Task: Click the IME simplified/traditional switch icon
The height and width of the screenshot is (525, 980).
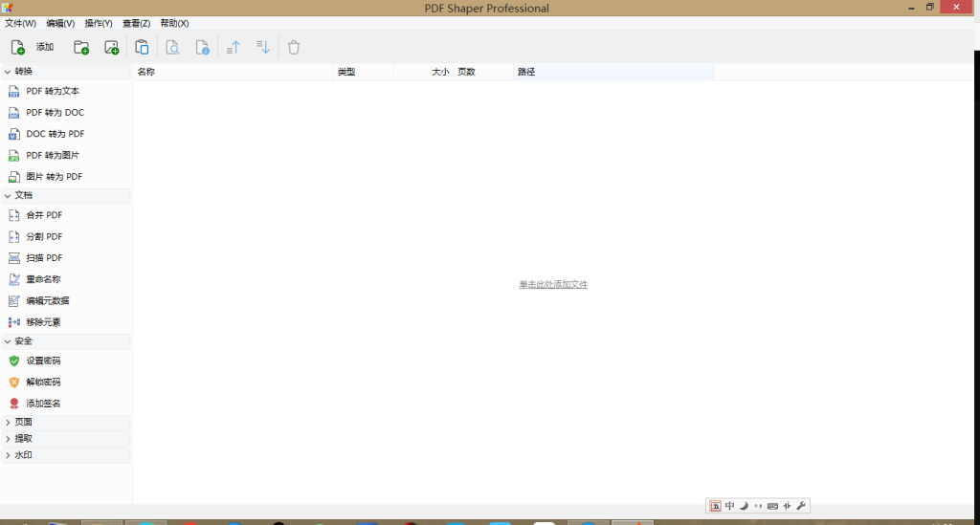Action: [787, 506]
